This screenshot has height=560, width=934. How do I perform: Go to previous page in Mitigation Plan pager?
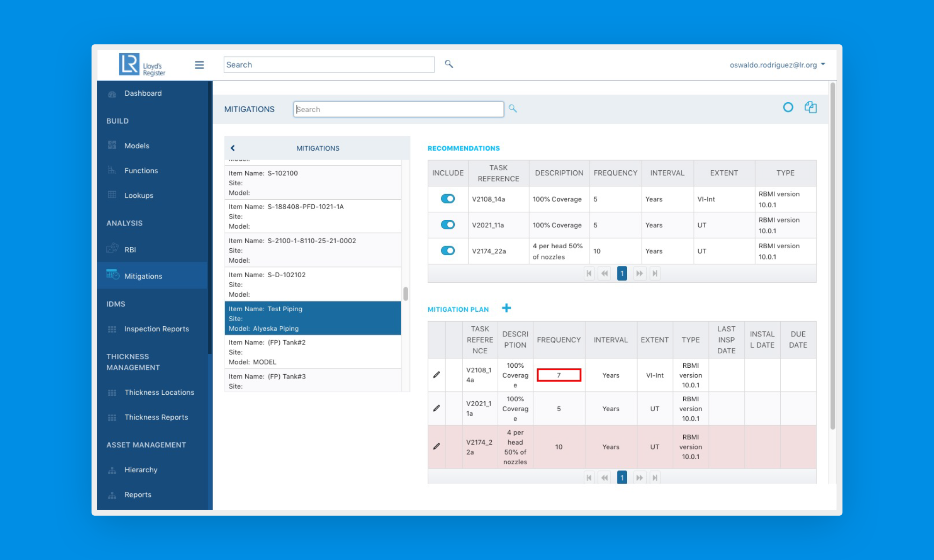[605, 477]
